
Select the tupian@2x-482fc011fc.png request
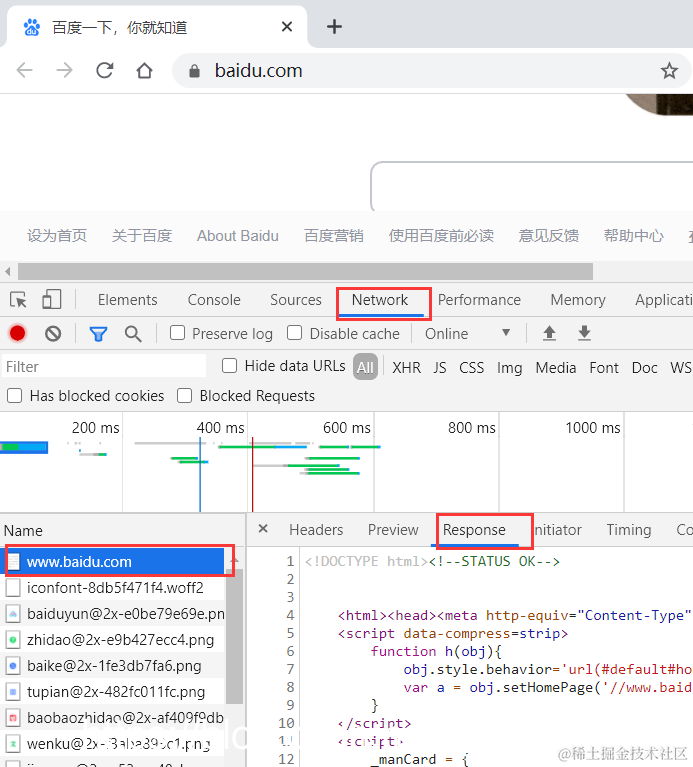click(x=114, y=692)
